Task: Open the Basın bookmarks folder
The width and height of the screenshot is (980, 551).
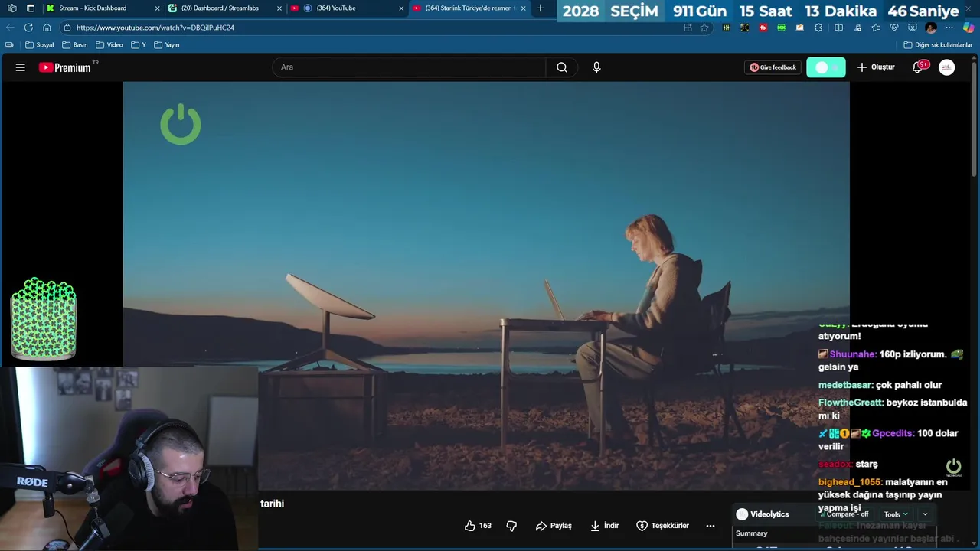Action: pos(74,45)
